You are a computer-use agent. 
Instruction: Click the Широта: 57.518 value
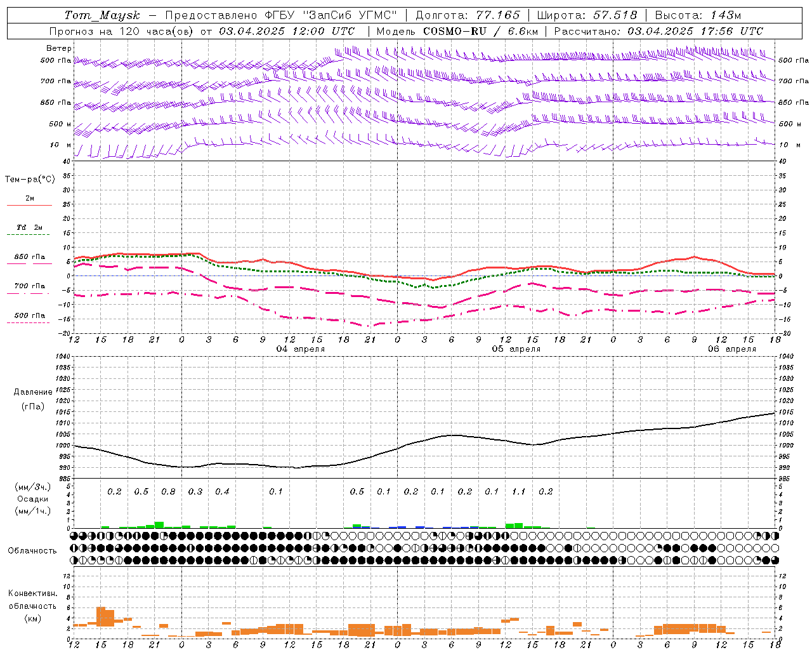click(587, 15)
